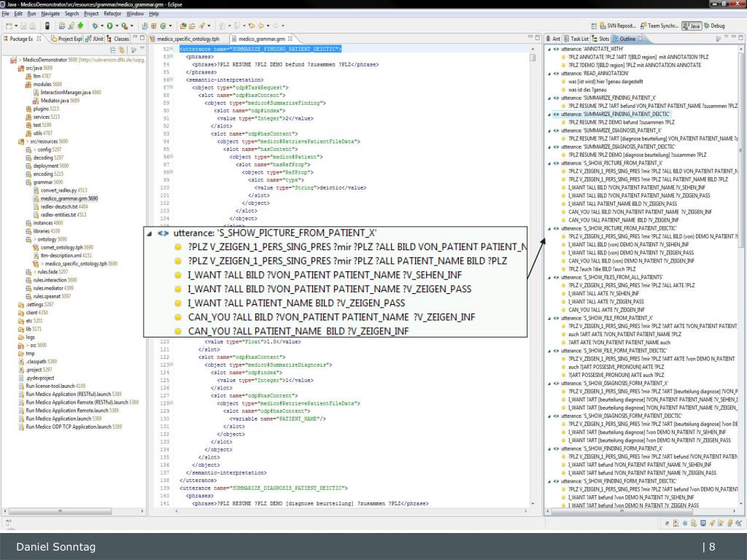747x560 pixels.
Task: Switch to the Project Explorer tab
Action: tap(66, 39)
